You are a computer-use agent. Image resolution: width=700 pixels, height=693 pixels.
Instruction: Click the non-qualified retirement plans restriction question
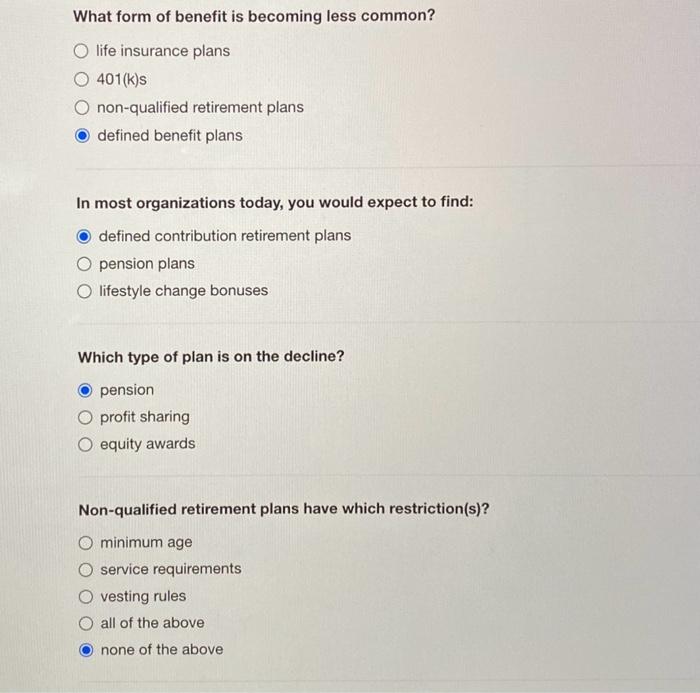[284, 509]
